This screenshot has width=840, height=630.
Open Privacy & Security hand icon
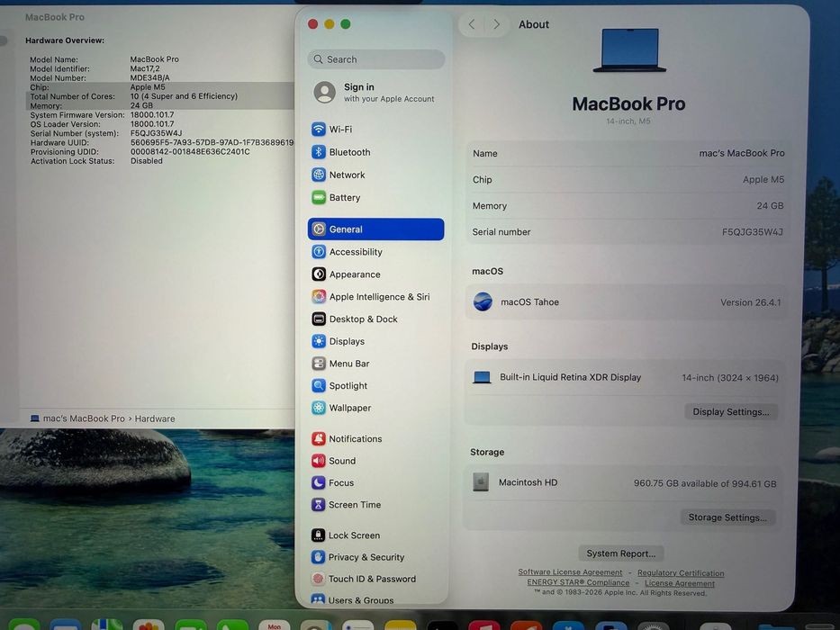tap(318, 557)
